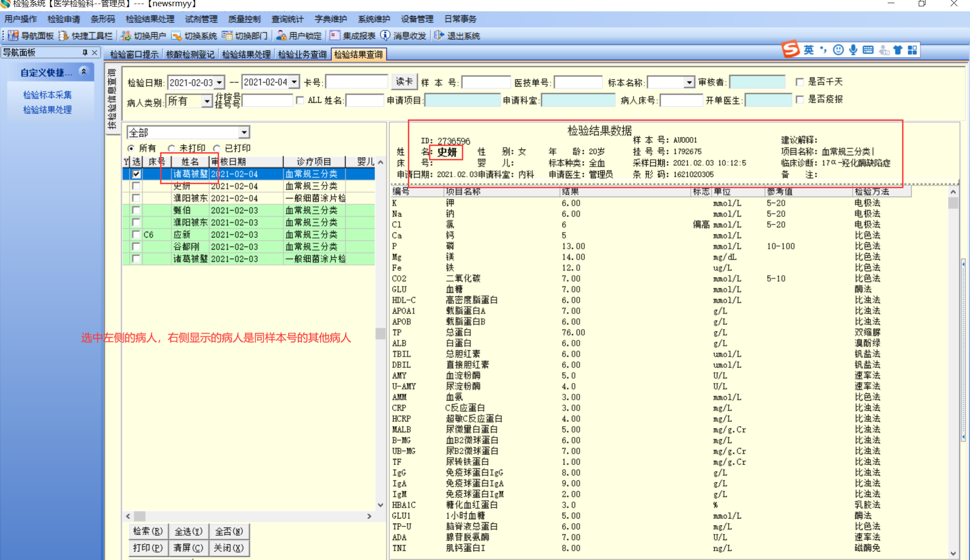Click the 检验标本采集 link

coord(47,95)
